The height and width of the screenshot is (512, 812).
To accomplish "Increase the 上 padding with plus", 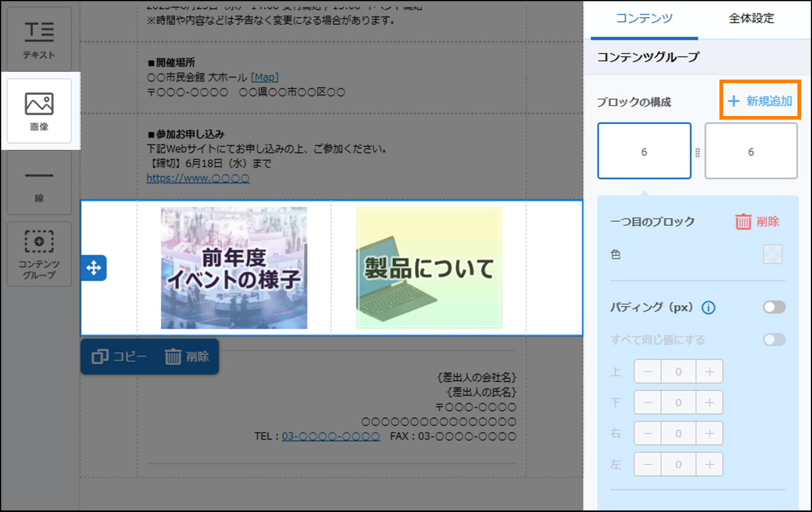I will coord(709,372).
